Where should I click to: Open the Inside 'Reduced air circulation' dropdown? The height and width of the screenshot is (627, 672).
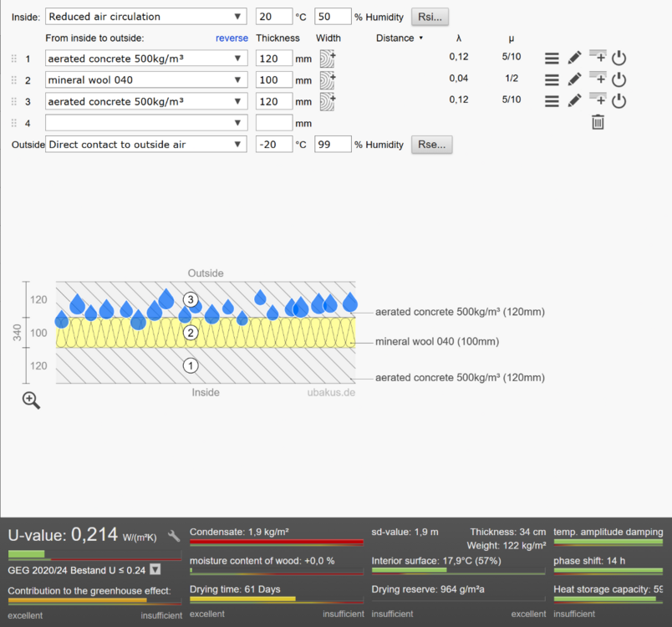tap(146, 17)
